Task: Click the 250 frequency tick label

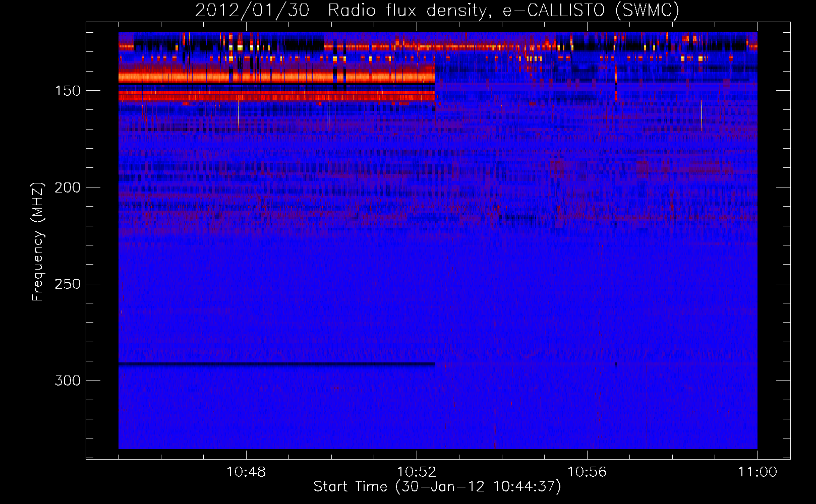Action: tap(68, 284)
